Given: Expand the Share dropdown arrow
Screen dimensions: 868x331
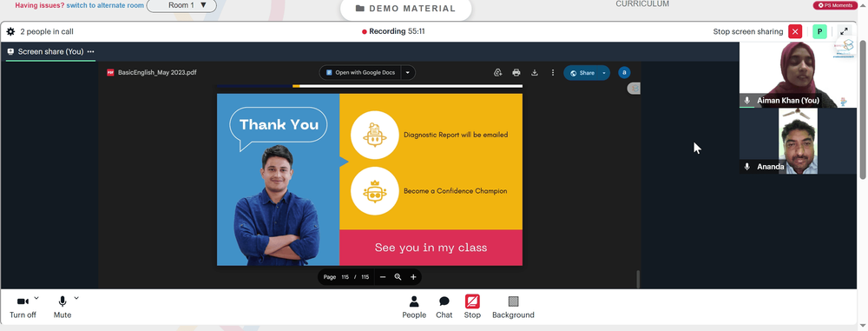Looking at the screenshot, I should point(604,73).
